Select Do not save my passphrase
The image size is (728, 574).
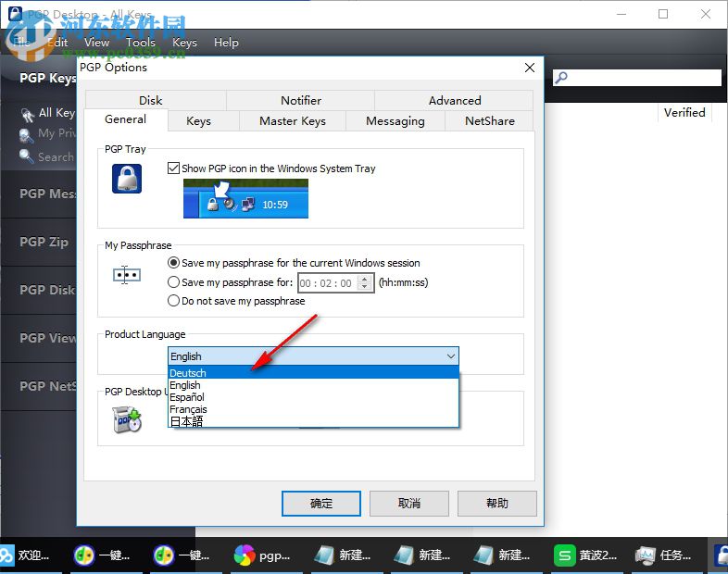point(173,301)
